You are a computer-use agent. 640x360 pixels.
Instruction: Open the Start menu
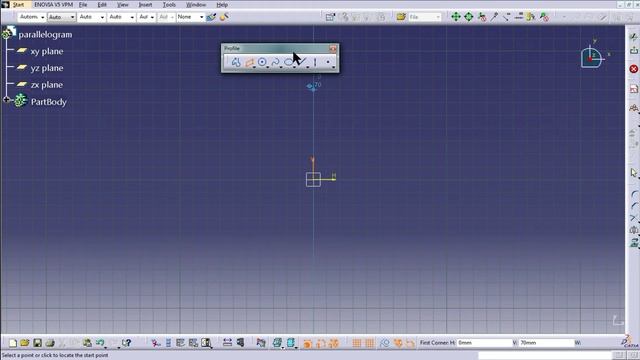[x=18, y=5]
